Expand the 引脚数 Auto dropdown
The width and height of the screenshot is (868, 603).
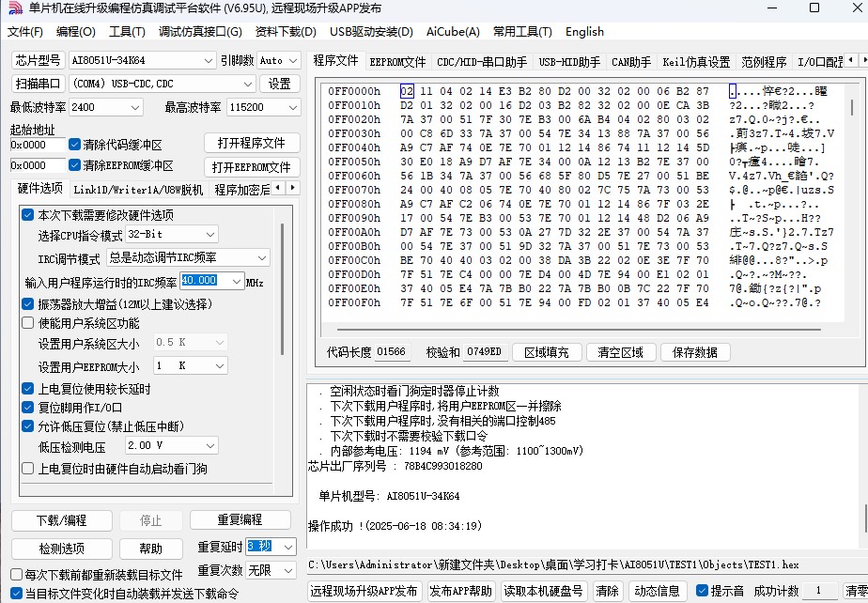pos(293,60)
